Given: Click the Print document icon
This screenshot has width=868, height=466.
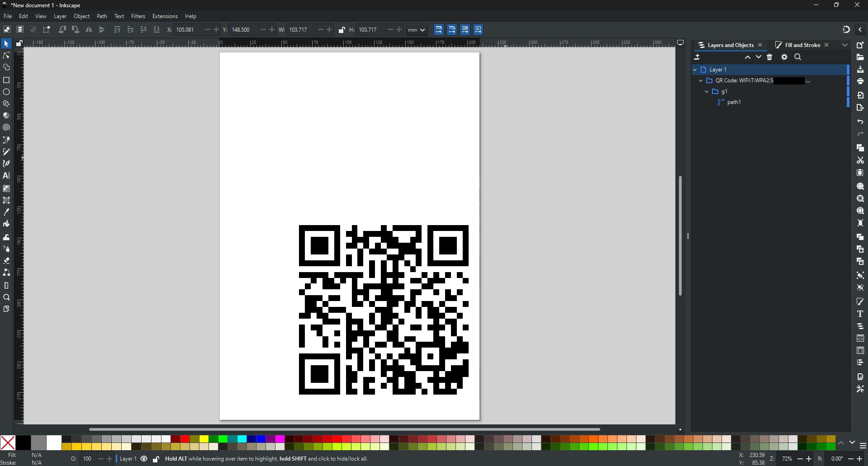Looking at the screenshot, I should [860, 81].
